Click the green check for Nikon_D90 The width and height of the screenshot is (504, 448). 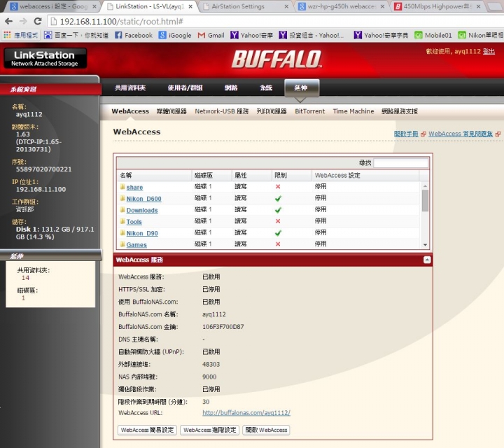278,233
